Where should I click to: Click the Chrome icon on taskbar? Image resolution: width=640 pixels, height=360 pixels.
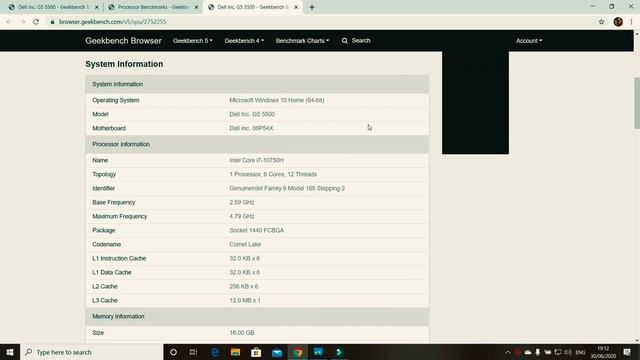tap(298, 352)
